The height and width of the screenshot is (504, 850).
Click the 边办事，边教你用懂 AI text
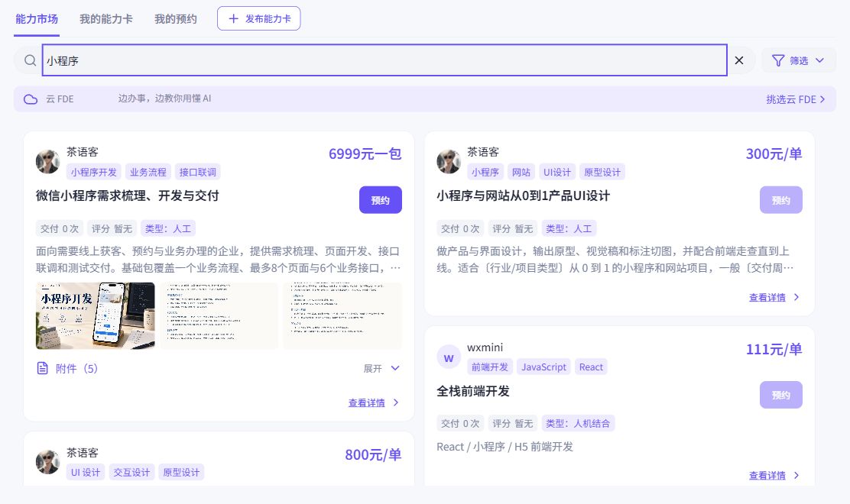[165, 99]
